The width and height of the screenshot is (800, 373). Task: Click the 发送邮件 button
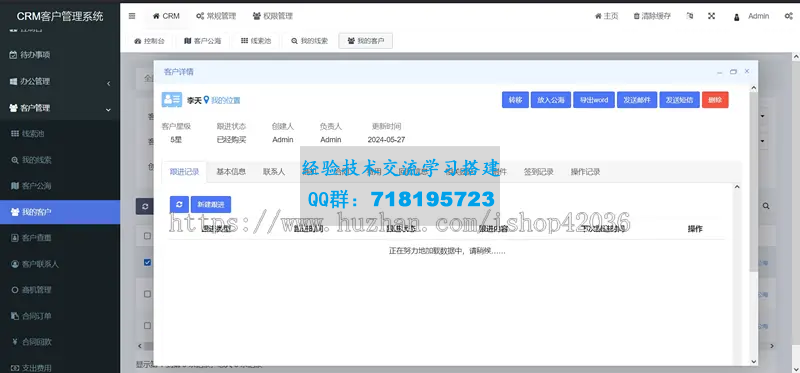pyautogui.click(x=637, y=100)
